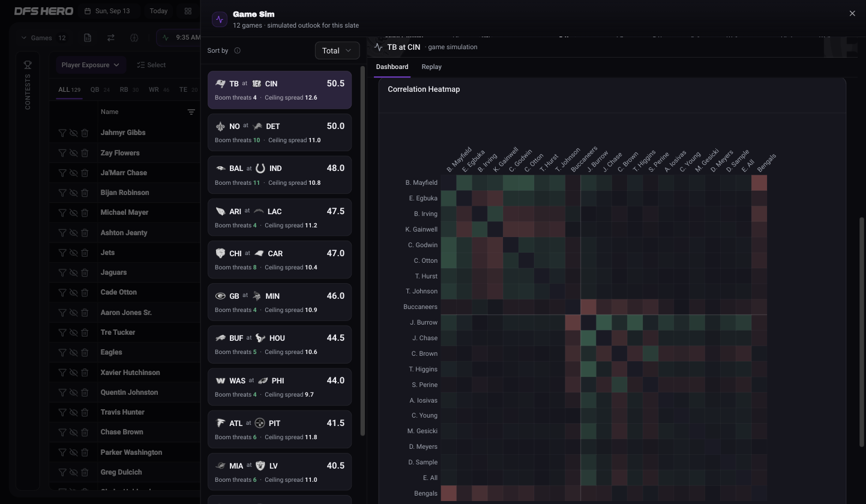Click the info icon beside Sort by

tap(237, 50)
